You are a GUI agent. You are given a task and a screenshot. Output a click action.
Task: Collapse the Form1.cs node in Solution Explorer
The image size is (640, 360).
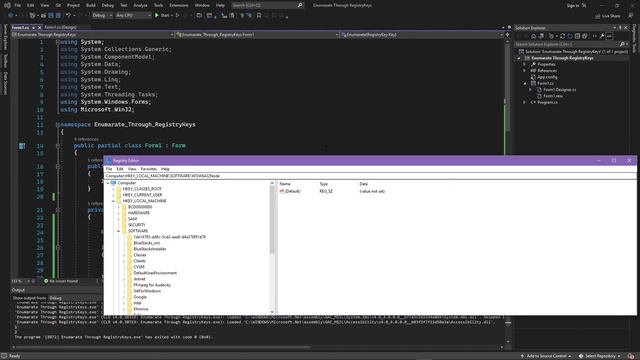(x=524, y=83)
